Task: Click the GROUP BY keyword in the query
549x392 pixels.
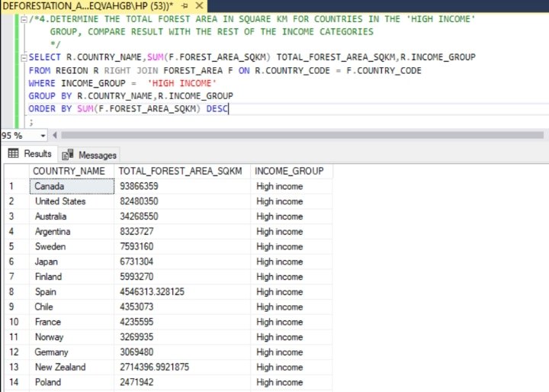Action: tap(50, 96)
